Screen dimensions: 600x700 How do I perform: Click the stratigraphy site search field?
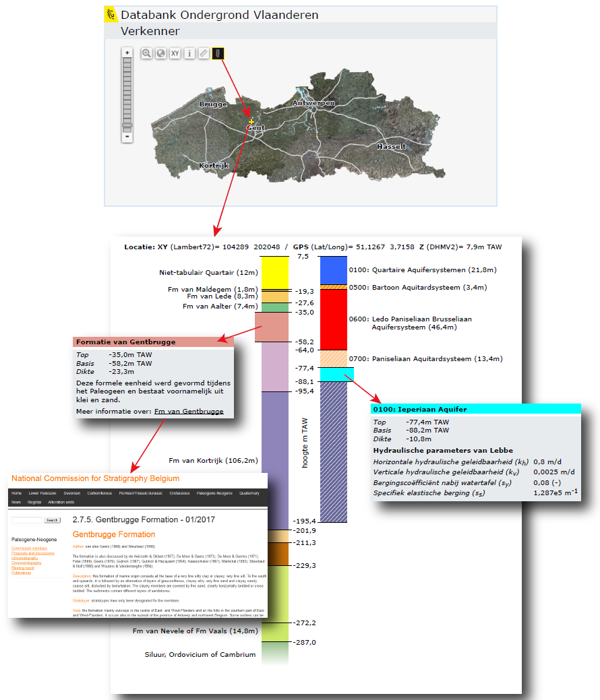pyautogui.click(x=27, y=520)
